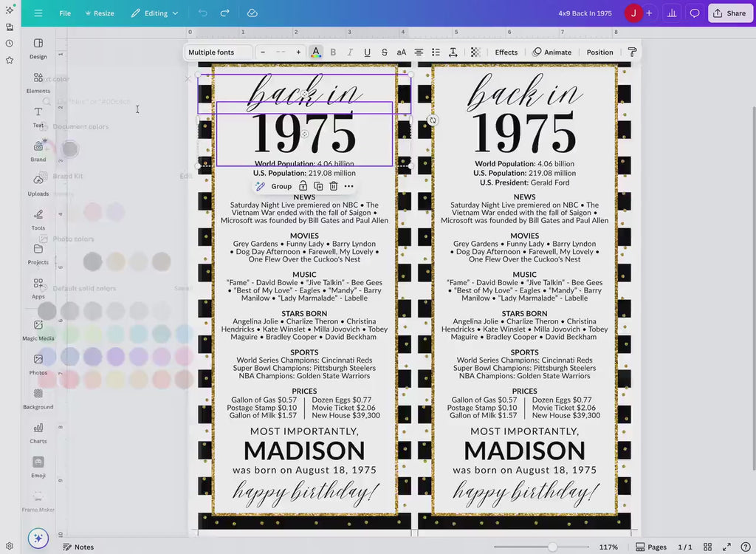Toggle list formatting for text
Viewport: 756px width, 554px height.
[436, 52]
